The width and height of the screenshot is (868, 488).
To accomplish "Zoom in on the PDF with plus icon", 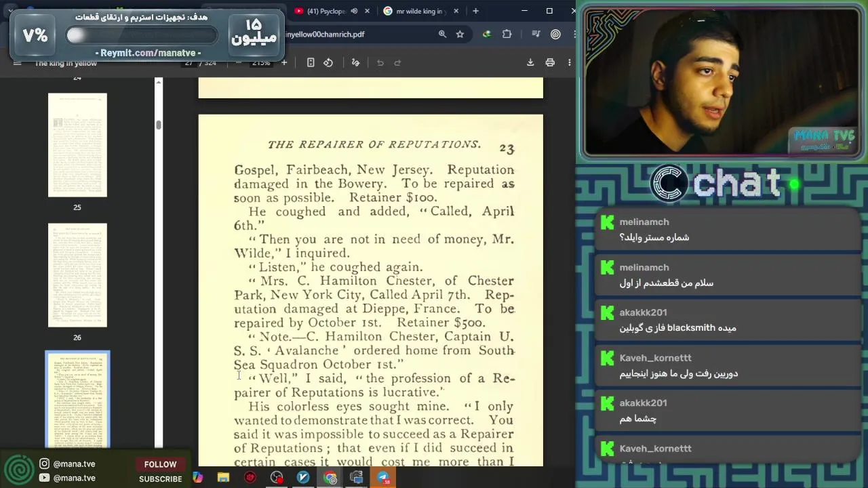I will click(284, 62).
